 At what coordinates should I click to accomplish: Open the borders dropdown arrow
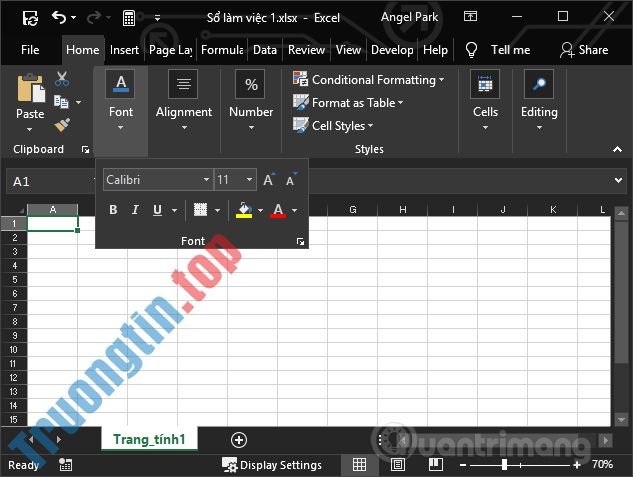[217, 210]
